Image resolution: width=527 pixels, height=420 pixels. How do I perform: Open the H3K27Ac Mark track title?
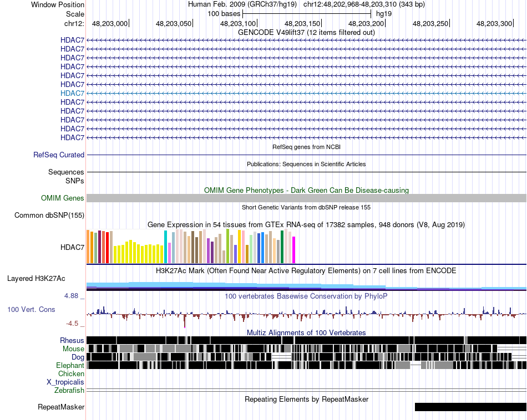(x=306, y=270)
